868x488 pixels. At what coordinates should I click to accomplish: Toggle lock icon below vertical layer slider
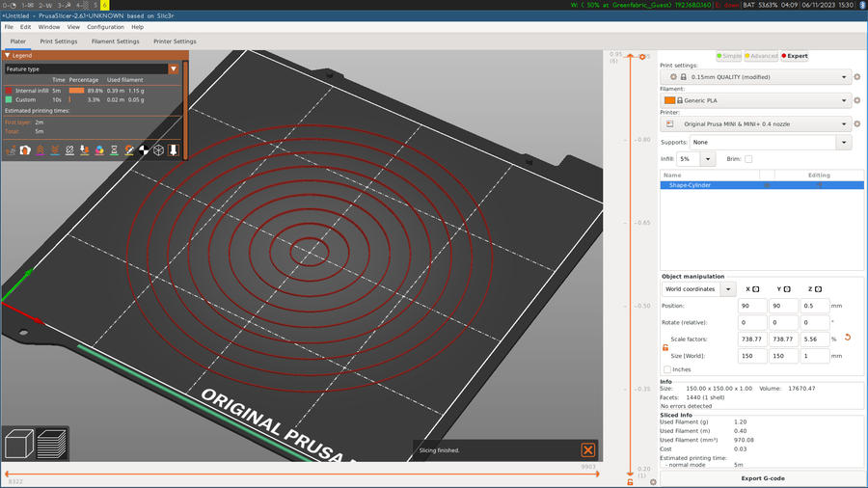point(630,482)
